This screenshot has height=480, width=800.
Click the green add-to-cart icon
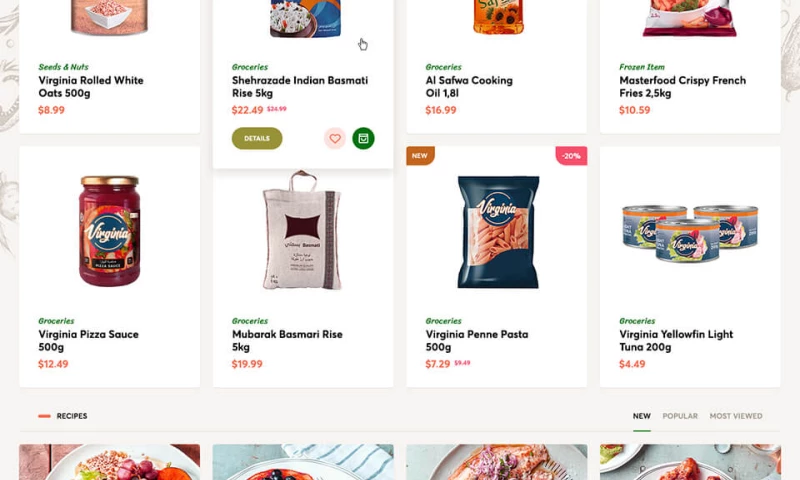(363, 139)
